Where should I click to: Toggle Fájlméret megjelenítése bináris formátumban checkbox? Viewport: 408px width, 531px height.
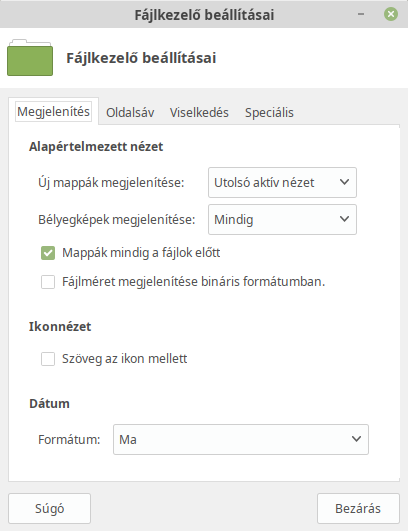[48, 282]
